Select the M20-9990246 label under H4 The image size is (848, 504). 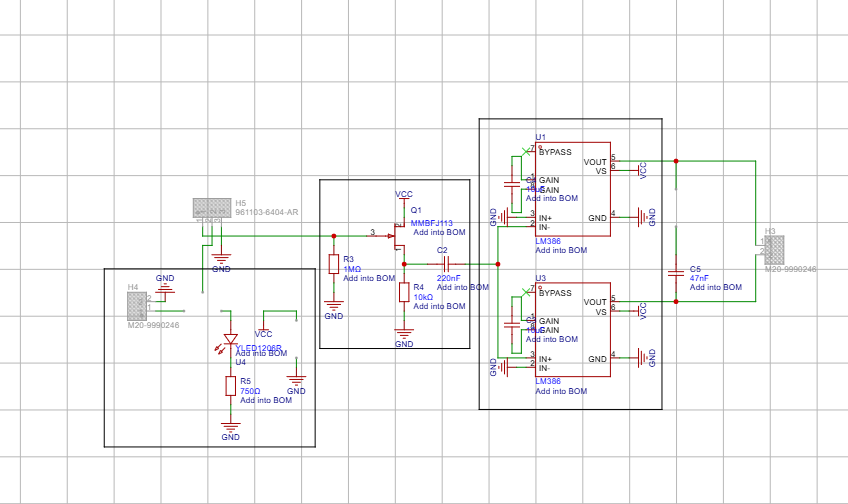[154, 325]
